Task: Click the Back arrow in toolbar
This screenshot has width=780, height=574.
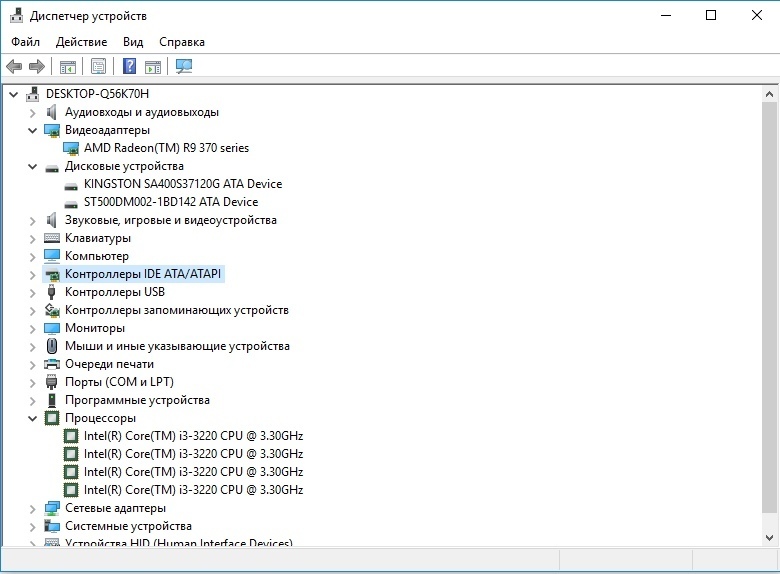Action: point(14,67)
